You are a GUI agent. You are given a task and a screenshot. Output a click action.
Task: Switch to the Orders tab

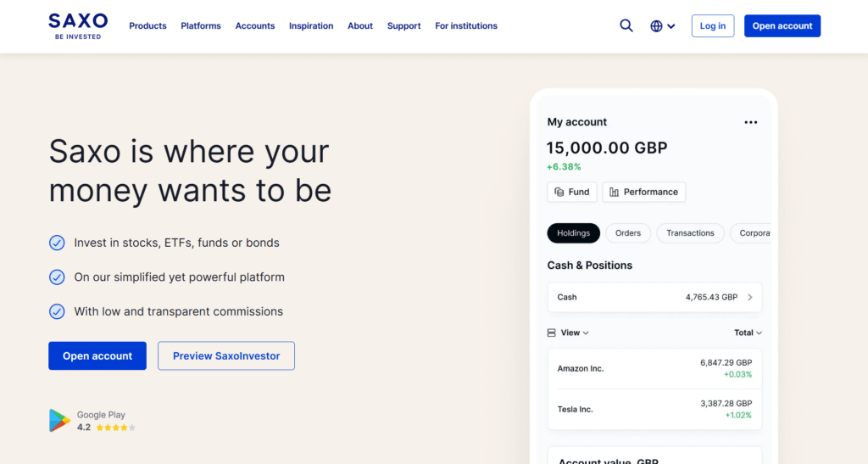(x=628, y=233)
